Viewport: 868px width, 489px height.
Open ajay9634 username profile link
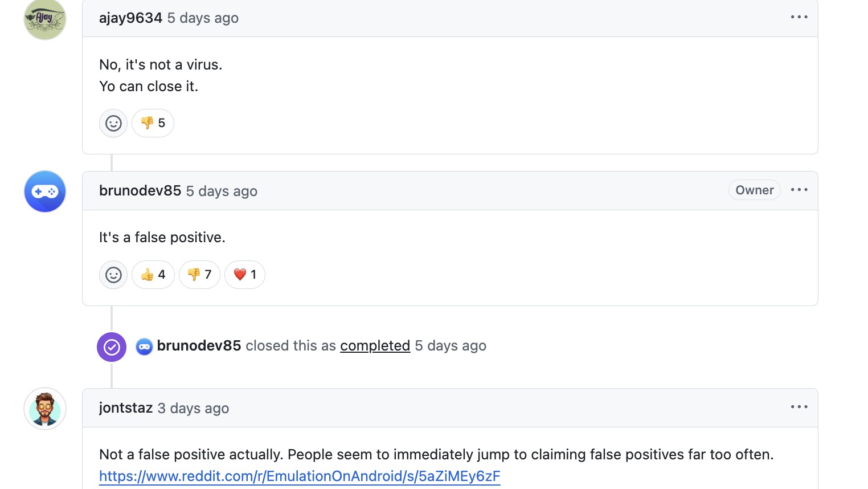click(x=130, y=18)
